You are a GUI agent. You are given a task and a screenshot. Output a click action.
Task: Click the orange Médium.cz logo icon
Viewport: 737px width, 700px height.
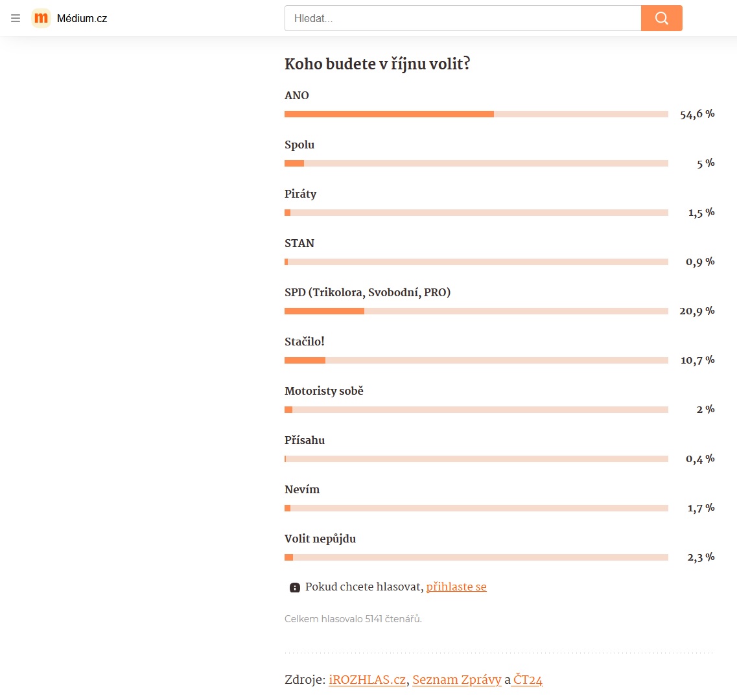point(41,18)
